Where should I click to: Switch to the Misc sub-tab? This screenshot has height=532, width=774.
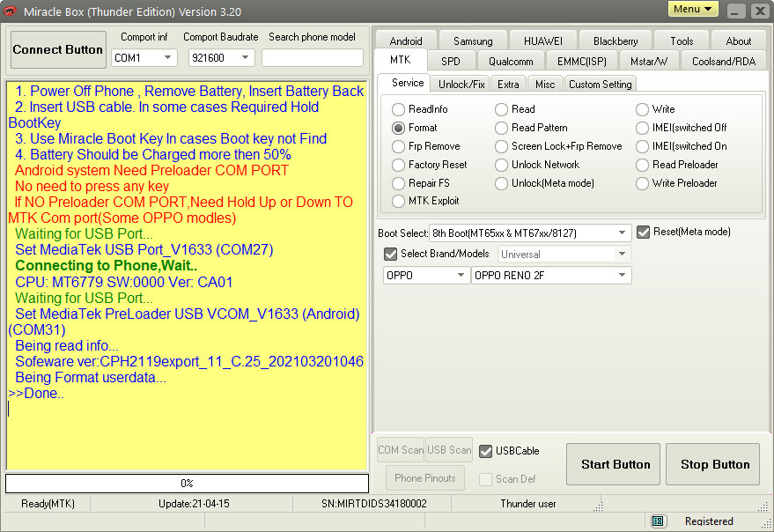pyautogui.click(x=545, y=85)
